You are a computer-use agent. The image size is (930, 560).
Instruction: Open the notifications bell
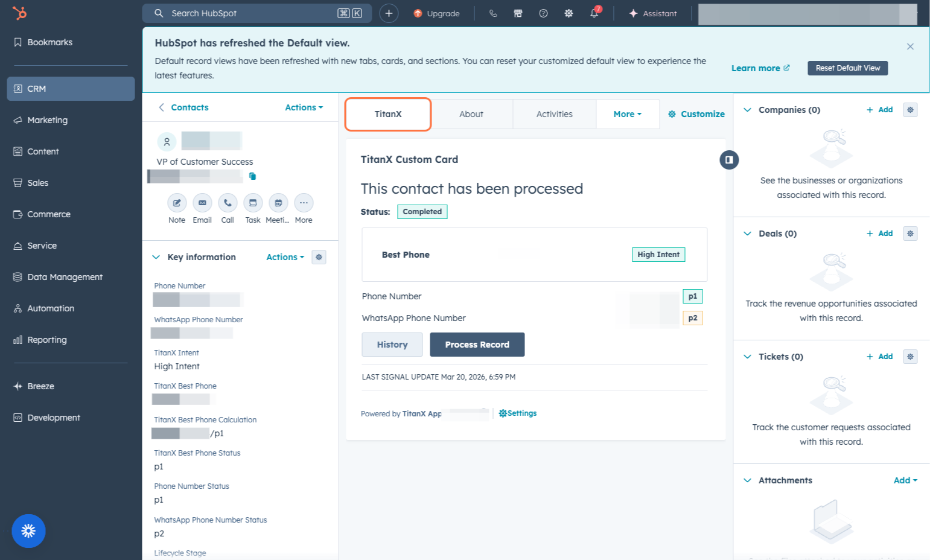(x=594, y=13)
